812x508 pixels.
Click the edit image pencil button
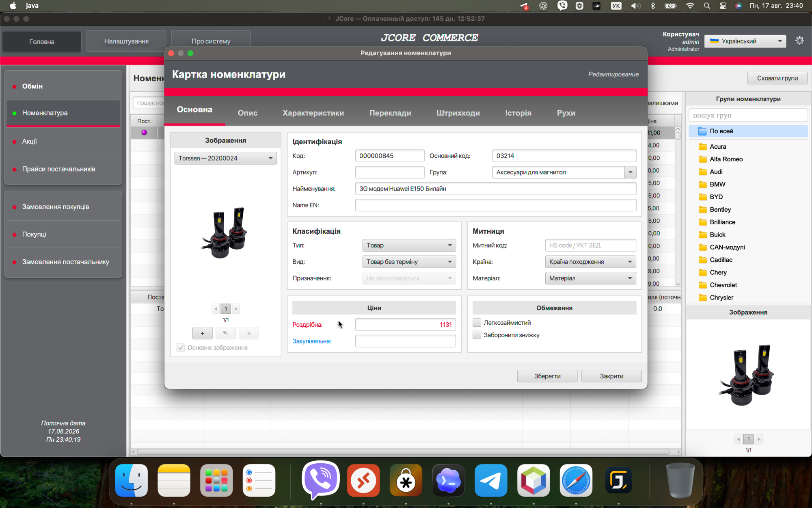pyautogui.click(x=226, y=333)
